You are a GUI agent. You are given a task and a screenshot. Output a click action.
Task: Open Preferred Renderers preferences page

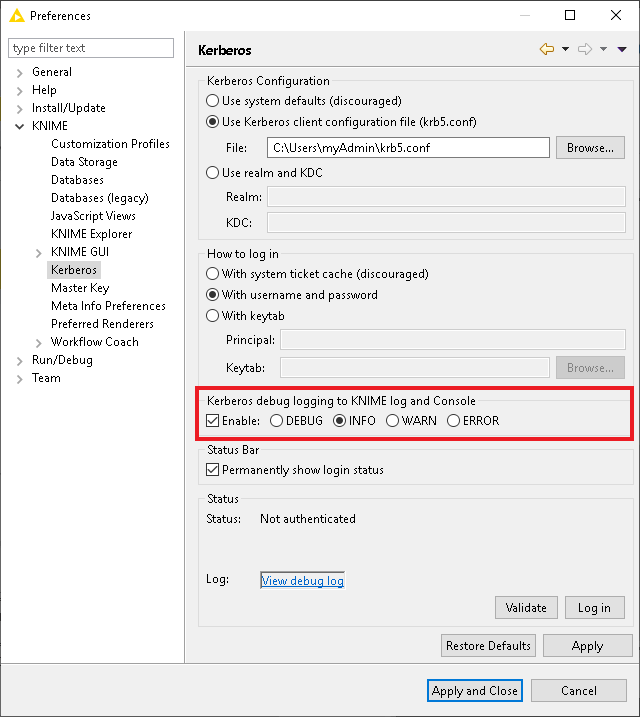[x=102, y=324]
